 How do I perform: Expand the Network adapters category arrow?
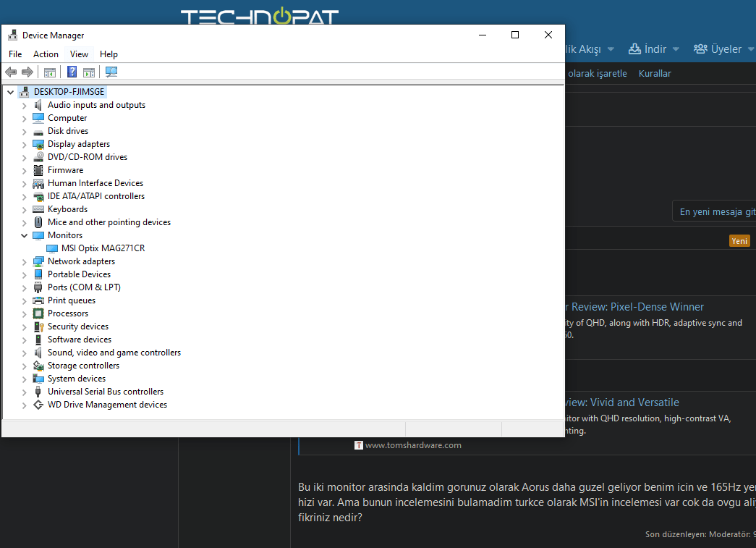tap(24, 261)
